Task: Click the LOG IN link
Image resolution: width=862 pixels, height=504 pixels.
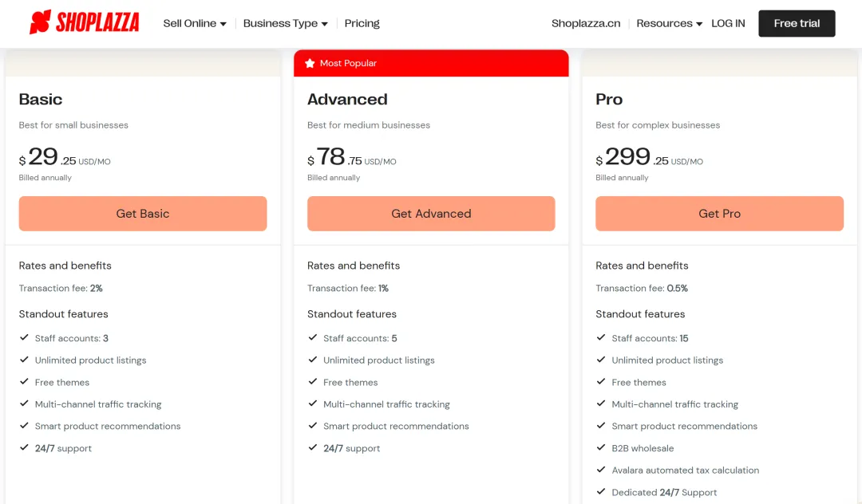Action: [728, 24]
